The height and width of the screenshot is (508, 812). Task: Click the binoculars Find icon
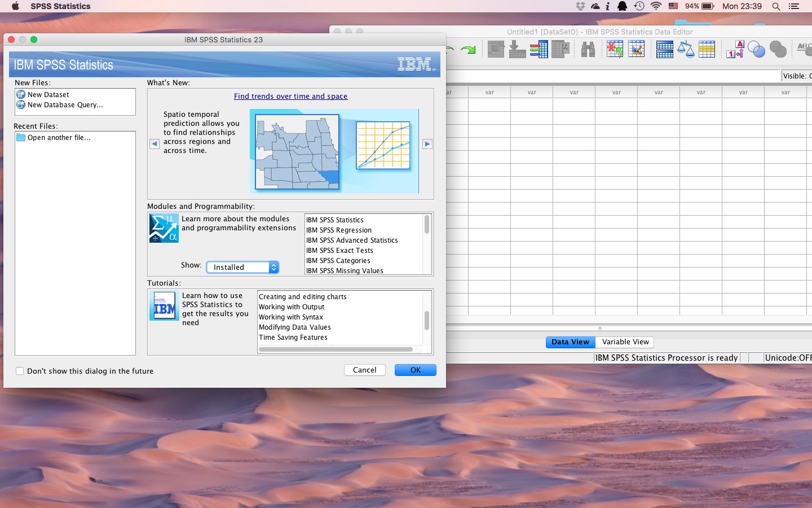(x=588, y=50)
